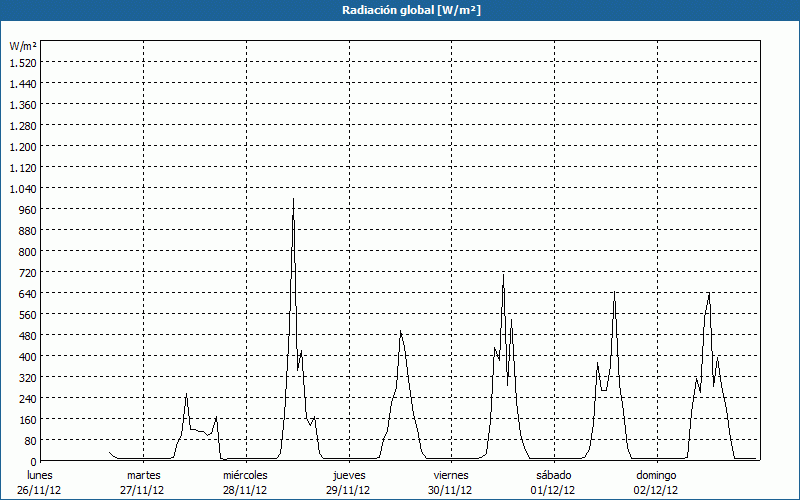This screenshot has height=500, width=800.
Task: Click the 640 y-axis value
Action: (x=28, y=293)
